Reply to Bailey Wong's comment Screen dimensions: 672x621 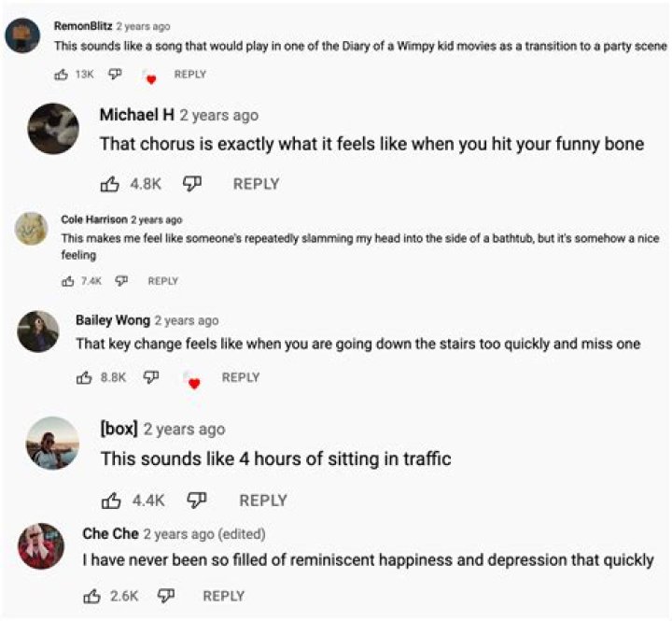tap(240, 378)
